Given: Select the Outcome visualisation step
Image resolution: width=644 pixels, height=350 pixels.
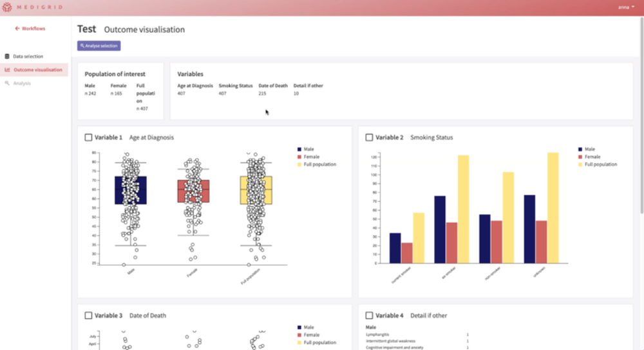Looking at the screenshot, I should click(x=33, y=69).
